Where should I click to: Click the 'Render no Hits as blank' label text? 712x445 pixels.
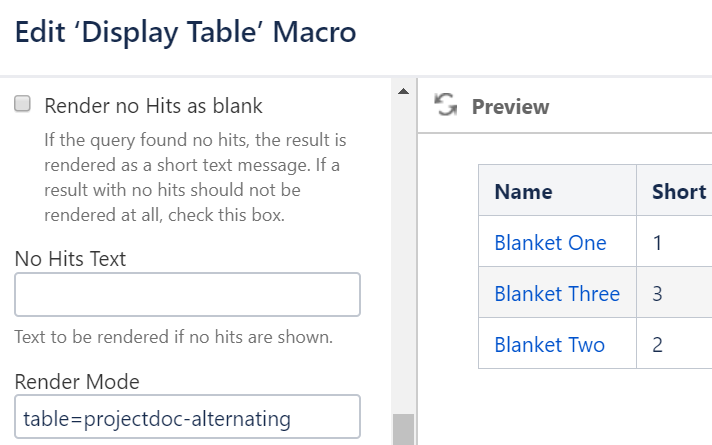[154, 105]
